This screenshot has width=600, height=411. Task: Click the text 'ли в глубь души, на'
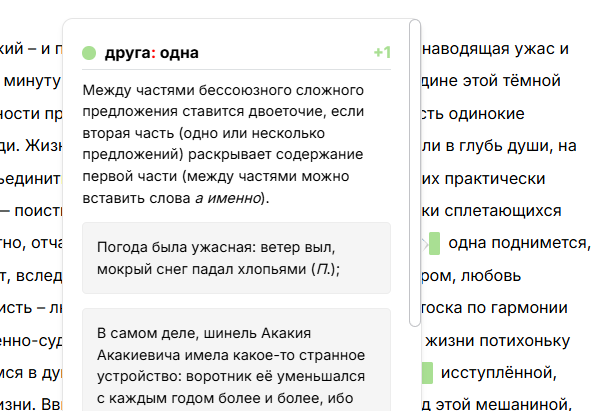[499, 146]
